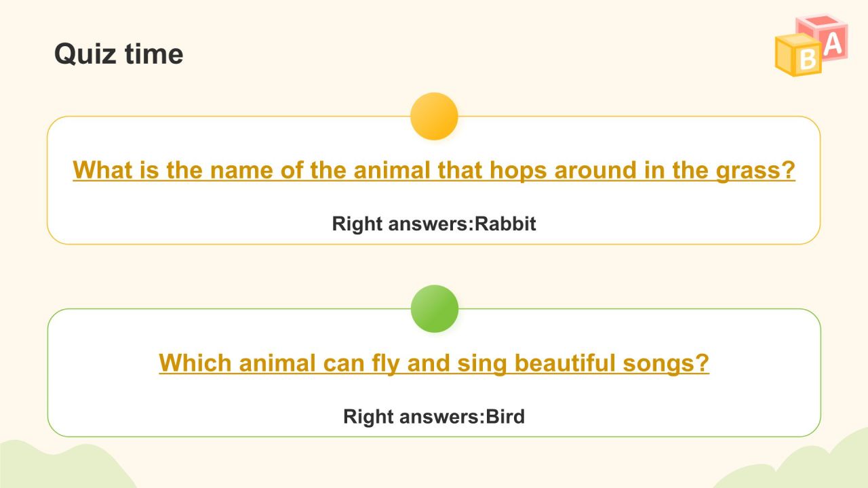Open the fly and sing question link

(x=434, y=363)
